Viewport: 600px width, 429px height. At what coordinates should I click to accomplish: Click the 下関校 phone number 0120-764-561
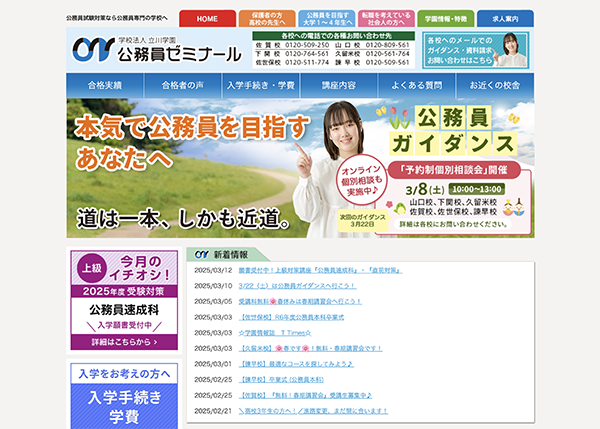(x=307, y=54)
